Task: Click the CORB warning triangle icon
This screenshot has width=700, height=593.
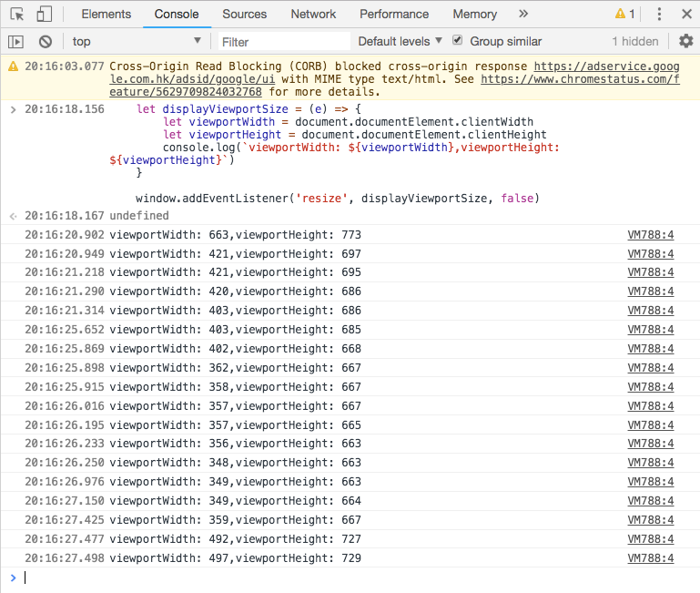Action: [x=14, y=66]
